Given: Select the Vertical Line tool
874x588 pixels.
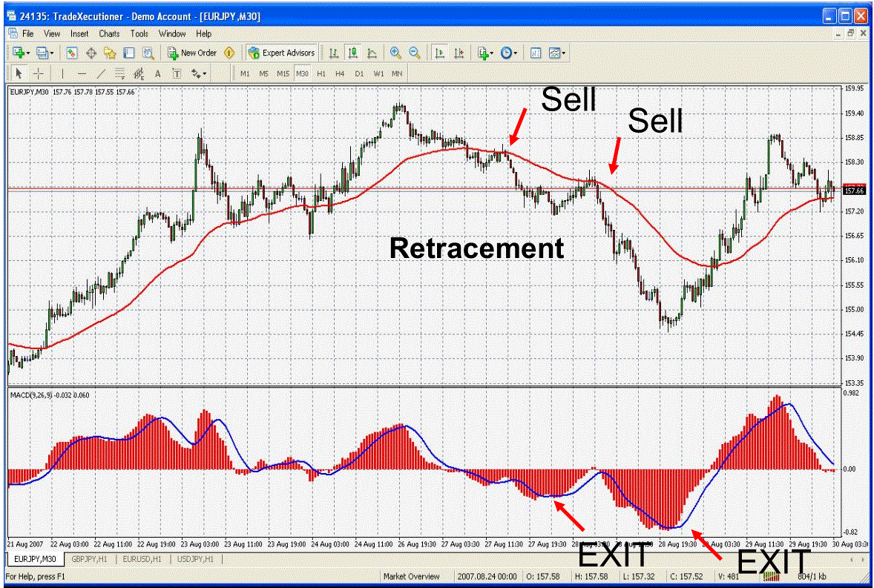Looking at the screenshot, I should pos(62,73).
